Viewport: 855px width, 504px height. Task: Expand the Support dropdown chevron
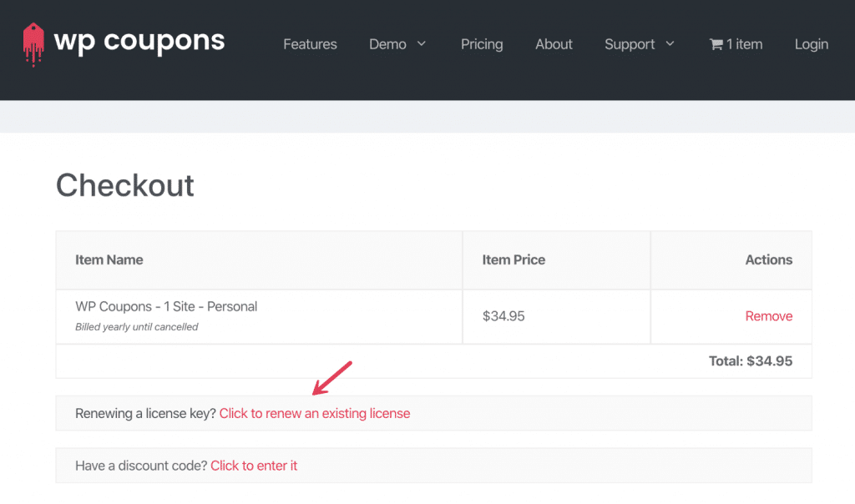click(x=670, y=43)
